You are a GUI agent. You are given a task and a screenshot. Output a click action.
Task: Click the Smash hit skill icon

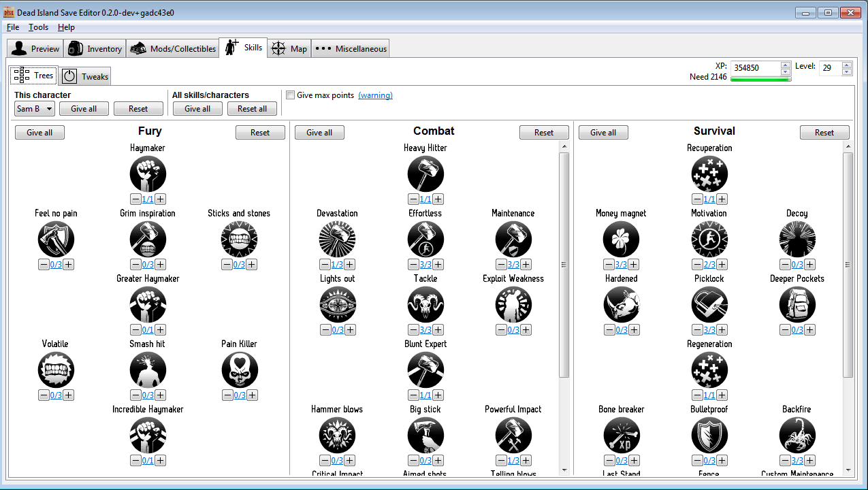[x=148, y=370]
